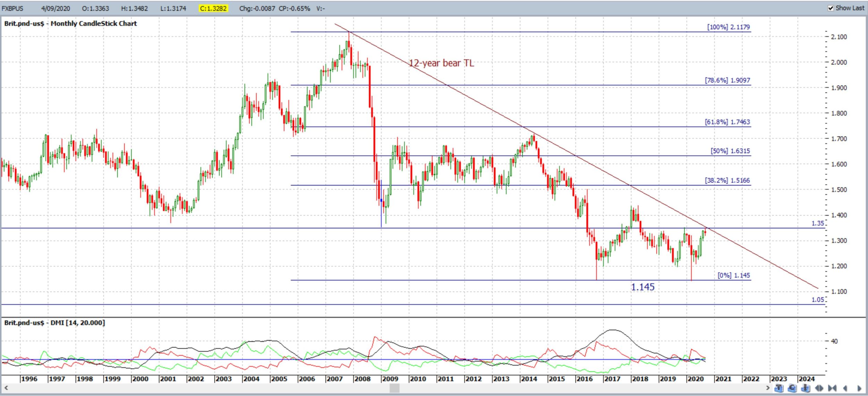Click the 2008 year label on time axis
The width and height of the screenshot is (868, 396).
362,379
